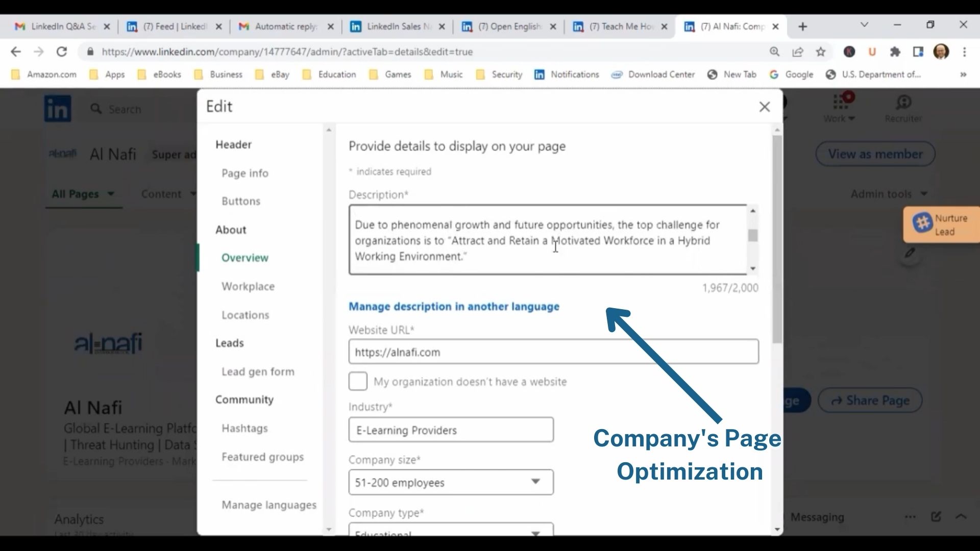Screen dimensions: 980x551
Task: Open the Company size dropdown
Action: click(451, 482)
